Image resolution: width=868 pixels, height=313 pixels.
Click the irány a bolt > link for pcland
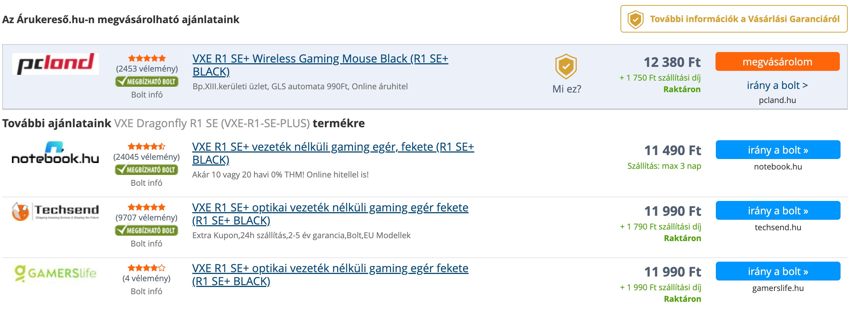coord(777,85)
